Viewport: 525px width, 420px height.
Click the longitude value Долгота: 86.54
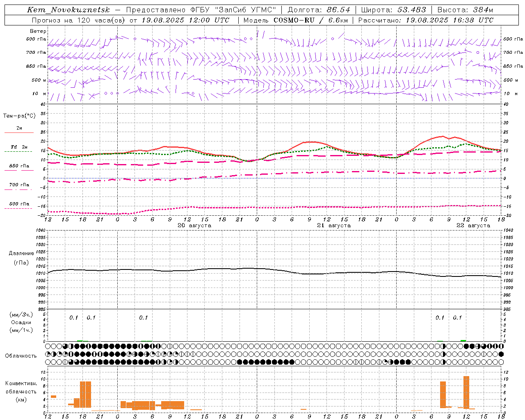pos(319,10)
